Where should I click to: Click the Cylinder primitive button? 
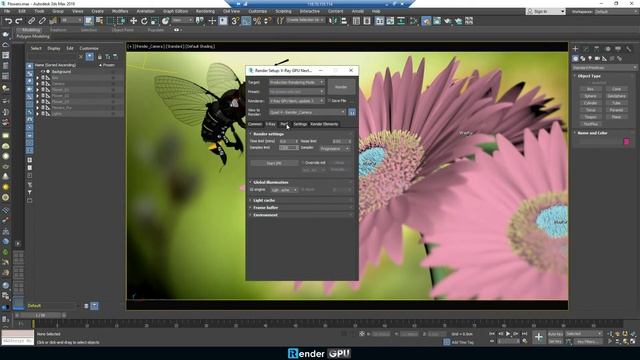point(590,103)
